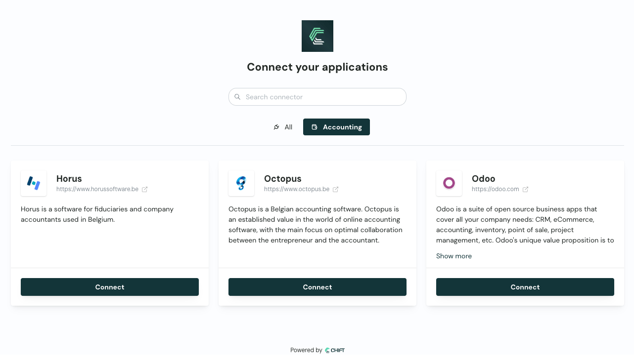Focus the Search connector input field
Image resolution: width=634 pixels, height=364 pixels.
[317, 97]
